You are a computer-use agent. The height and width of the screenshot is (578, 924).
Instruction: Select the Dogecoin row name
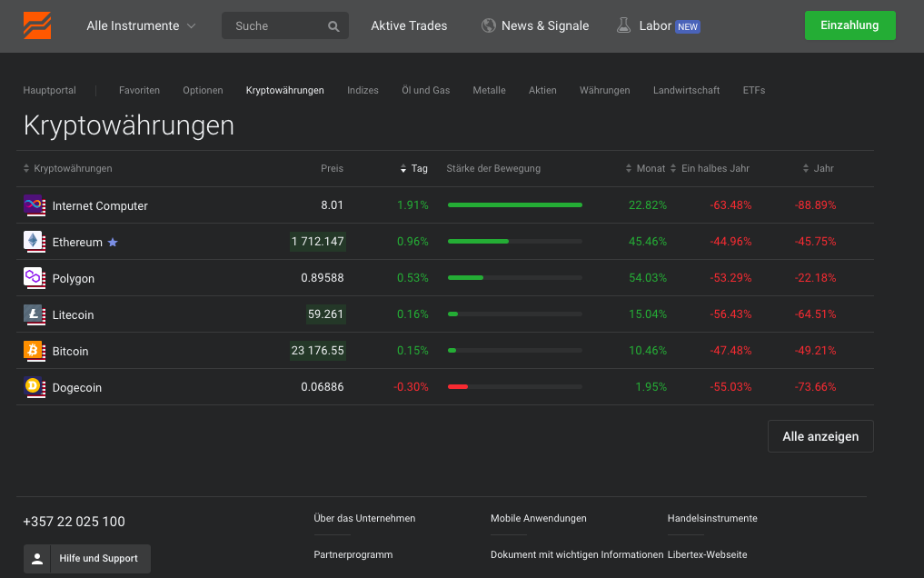point(77,388)
